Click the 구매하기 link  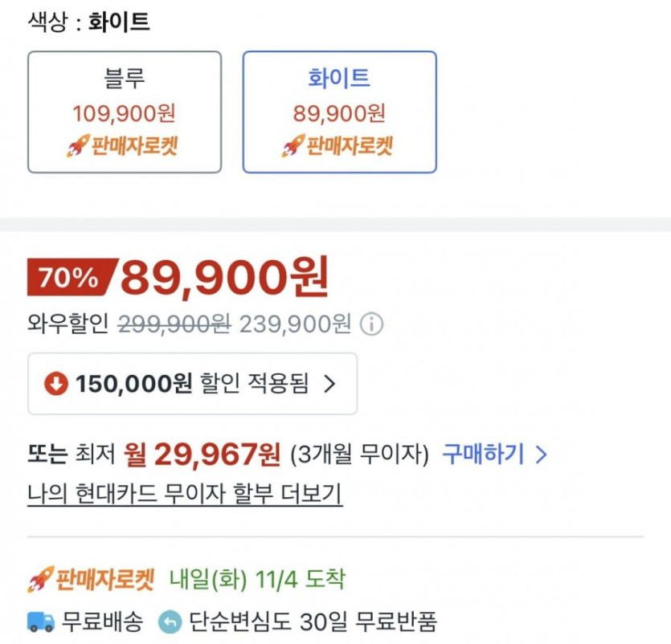pos(482,455)
